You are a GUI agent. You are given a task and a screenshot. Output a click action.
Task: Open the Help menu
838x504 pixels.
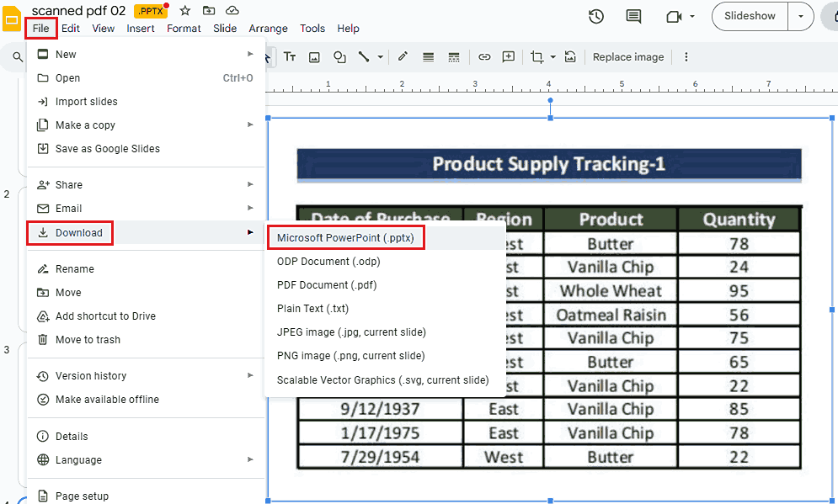(348, 29)
